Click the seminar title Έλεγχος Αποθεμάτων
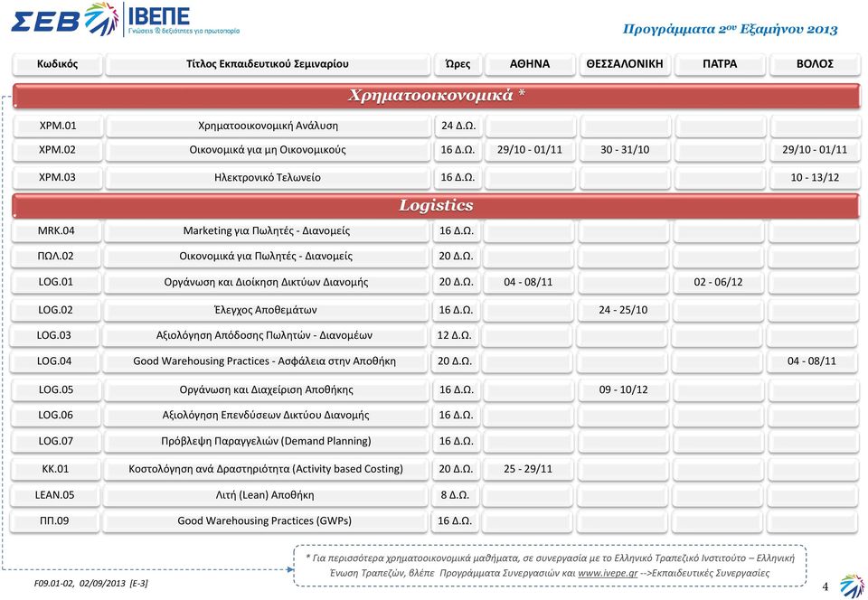Image resolution: width=868 pixels, height=600 pixels. click(x=266, y=310)
